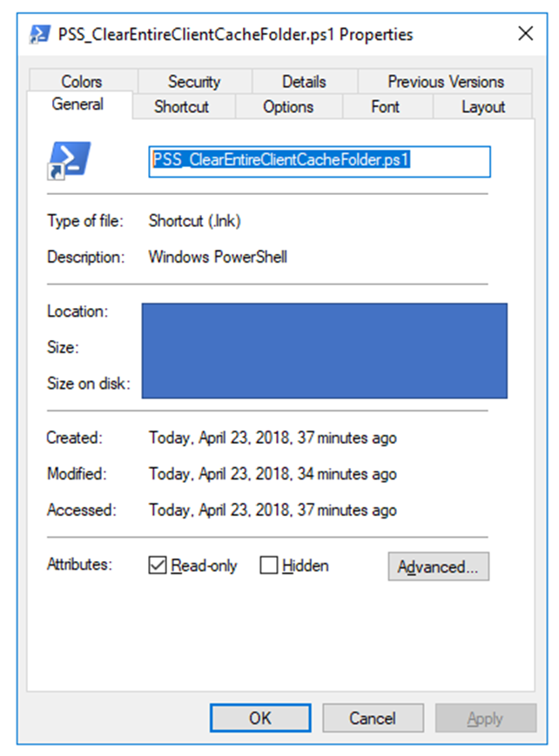The height and width of the screenshot is (756, 559).
Task: Confirm with the OK button
Action: click(260, 718)
